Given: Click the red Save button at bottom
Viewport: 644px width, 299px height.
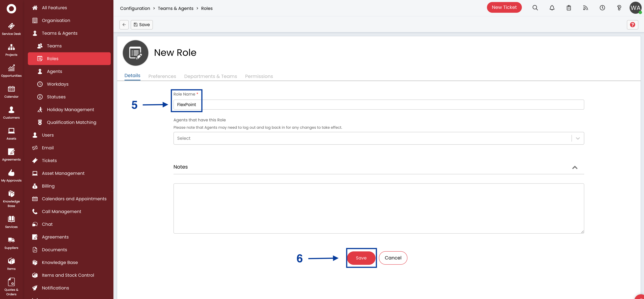Looking at the screenshot, I should 361,258.
